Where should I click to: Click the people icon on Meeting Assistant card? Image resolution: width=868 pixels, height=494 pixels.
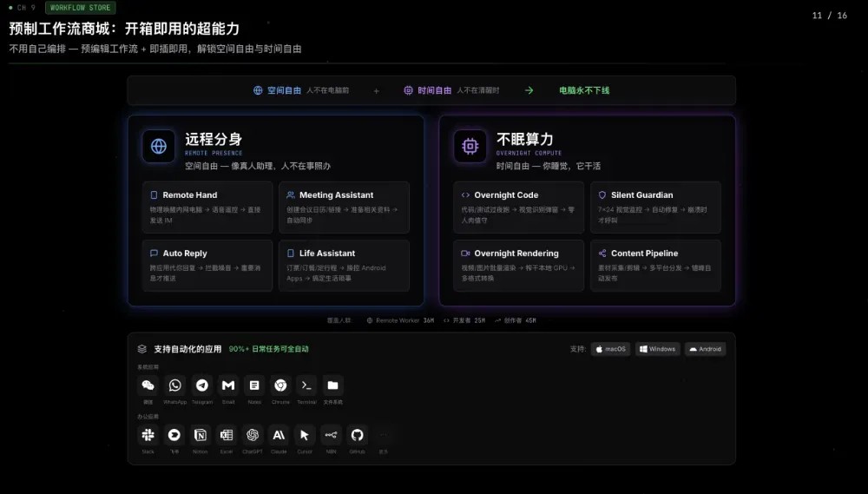pyautogui.click(x=291, y=195)
